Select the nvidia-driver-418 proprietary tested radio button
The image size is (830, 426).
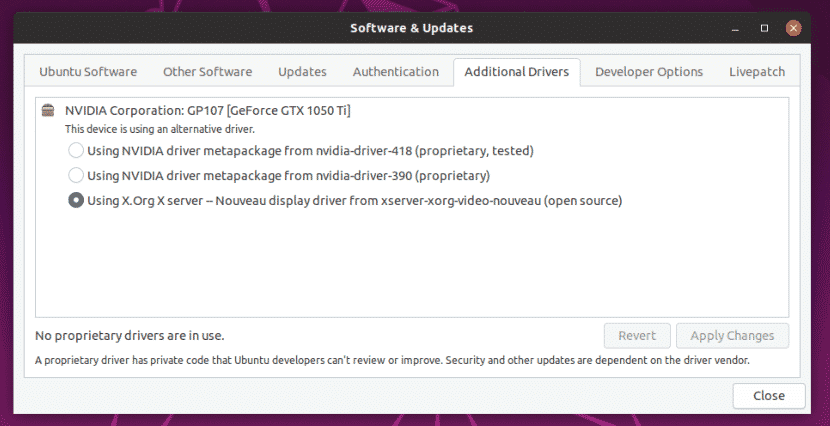point(76,151)
